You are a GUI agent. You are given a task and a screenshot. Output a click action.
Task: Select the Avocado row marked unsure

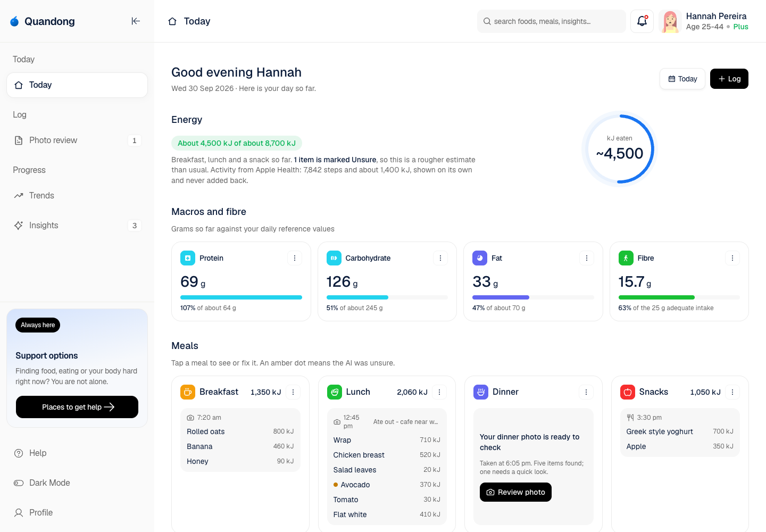click(x=387, y=485)
